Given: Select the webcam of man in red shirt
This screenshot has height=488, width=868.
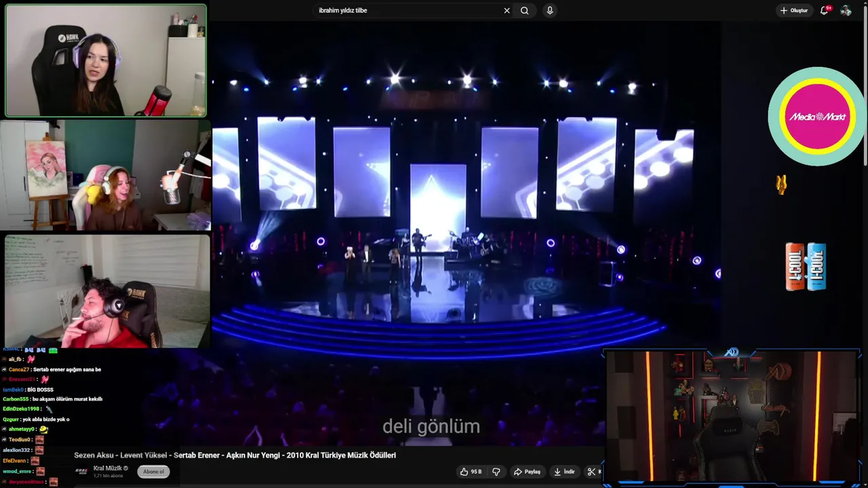Looking at the screenshot, I should (107, 291).
